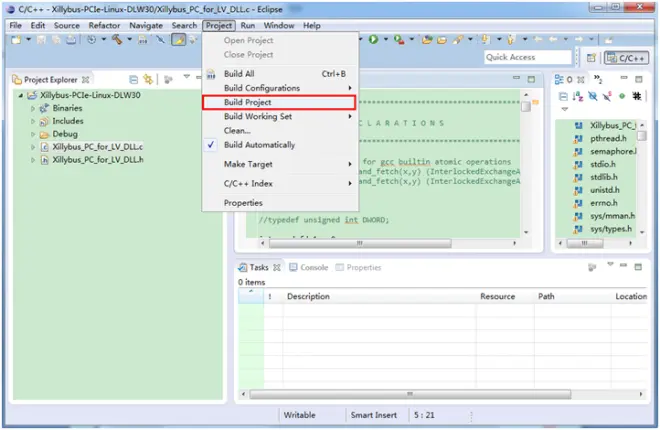The height and width of the screenshot is (430, 660).
Task: Click Collapse All in Project Explorer
Action: tap(133, 79)
